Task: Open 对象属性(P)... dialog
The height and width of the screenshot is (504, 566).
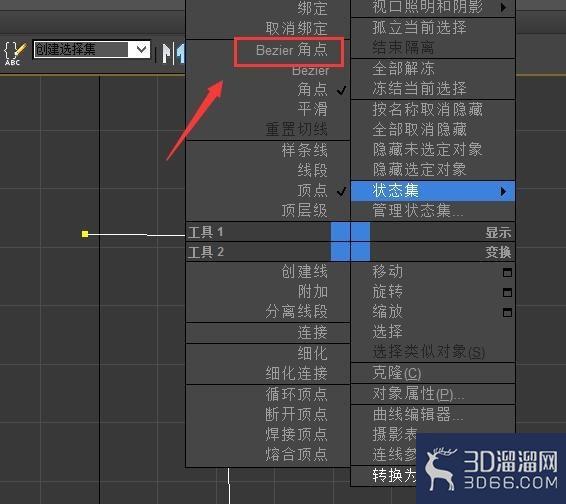Action: point(418,394)
